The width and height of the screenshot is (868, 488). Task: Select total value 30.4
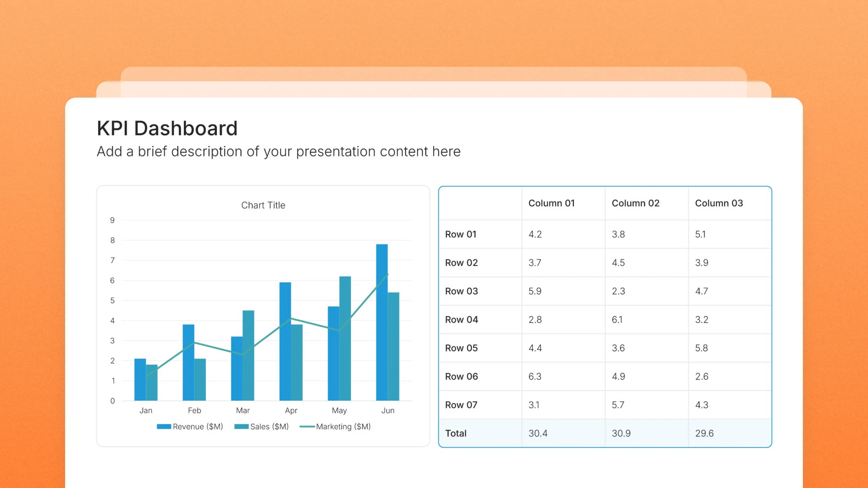[x=538, y=433]
